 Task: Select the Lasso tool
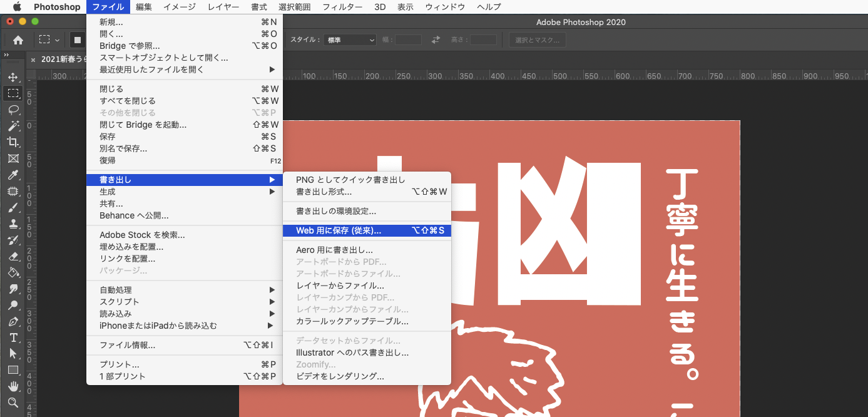(13, 110)
